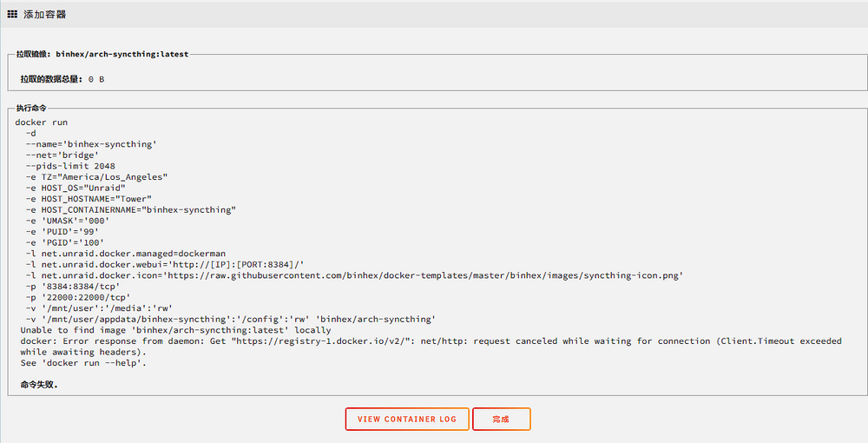Click the See 'docker run --help' line
The image size is (868, 443).
83,363
